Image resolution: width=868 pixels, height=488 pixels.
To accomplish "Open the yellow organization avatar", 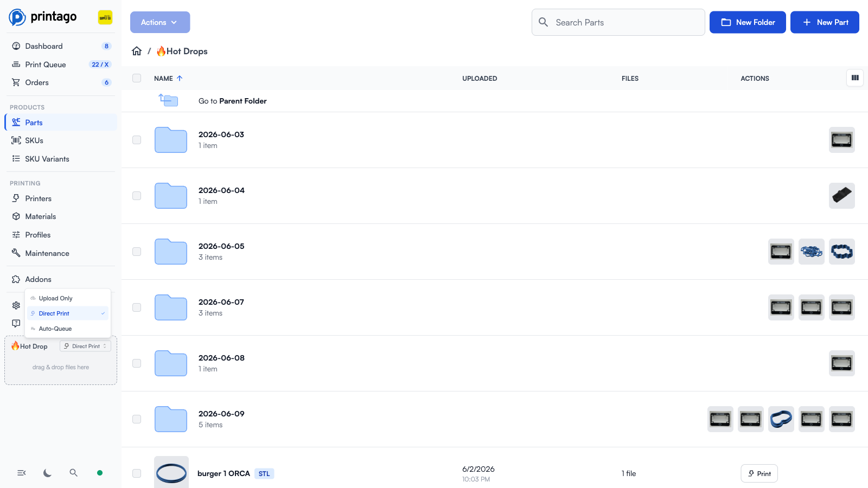I will tap(105, 17).
